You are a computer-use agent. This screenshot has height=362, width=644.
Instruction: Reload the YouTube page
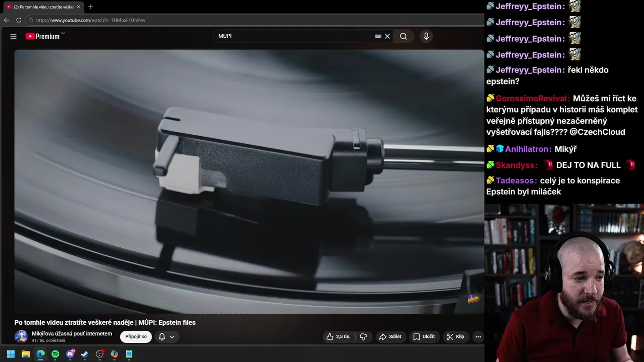click(19, 20)
